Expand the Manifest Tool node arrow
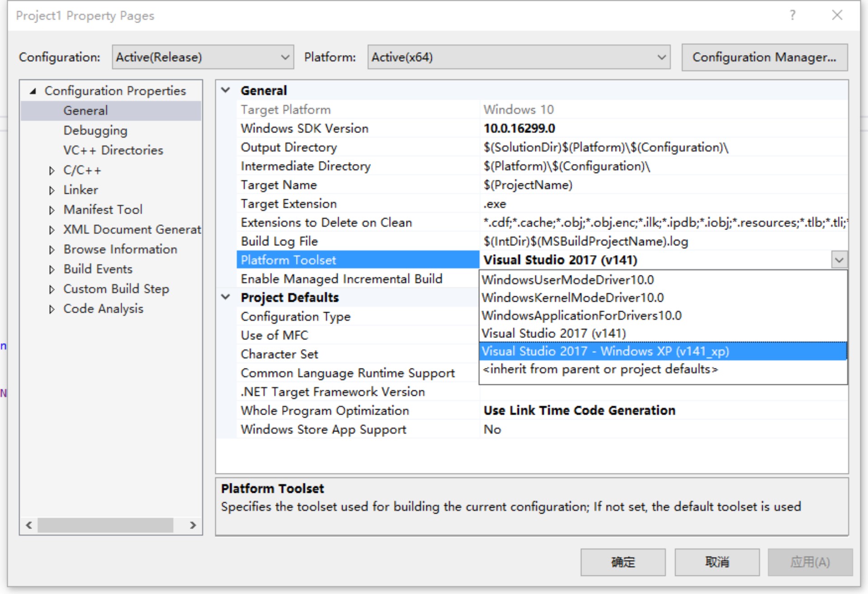Viewport: 868px width, 594px height. pos(52,210)
